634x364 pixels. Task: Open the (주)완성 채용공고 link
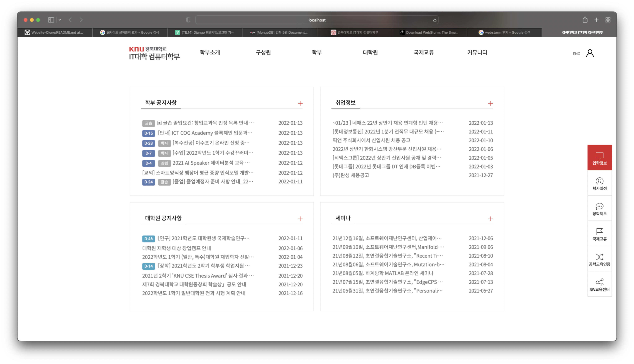click(351, 175)
